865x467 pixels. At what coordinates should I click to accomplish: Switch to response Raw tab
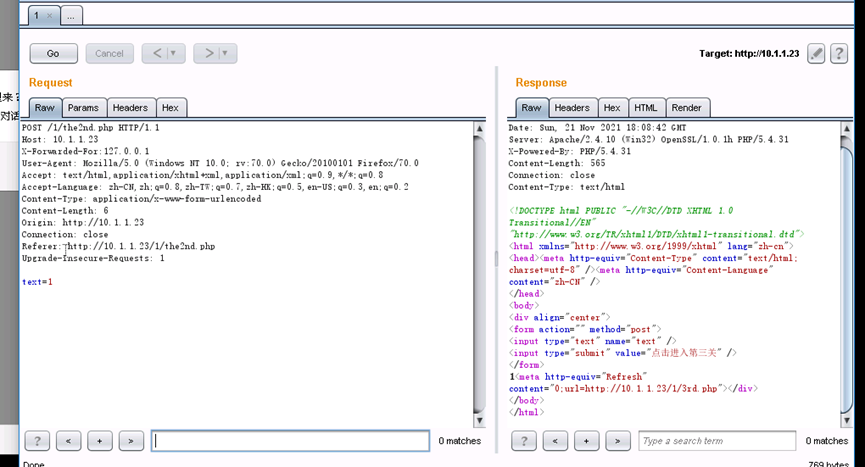tap(531, 108)
